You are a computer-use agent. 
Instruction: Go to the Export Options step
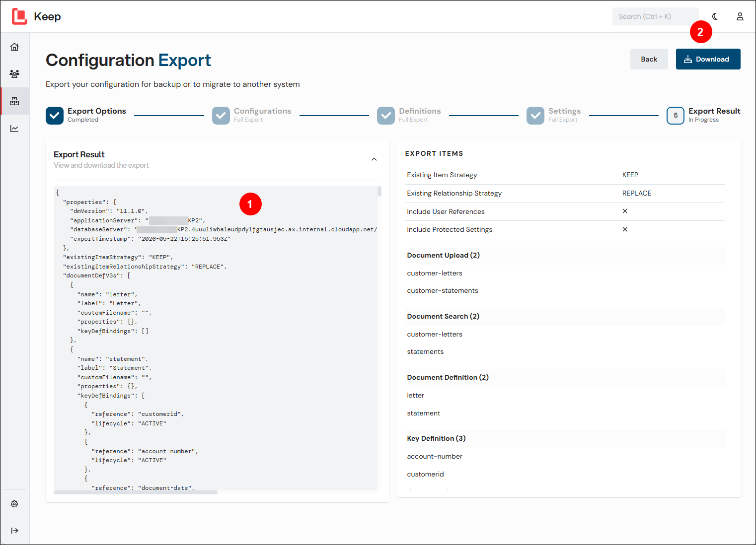[86, 115]
